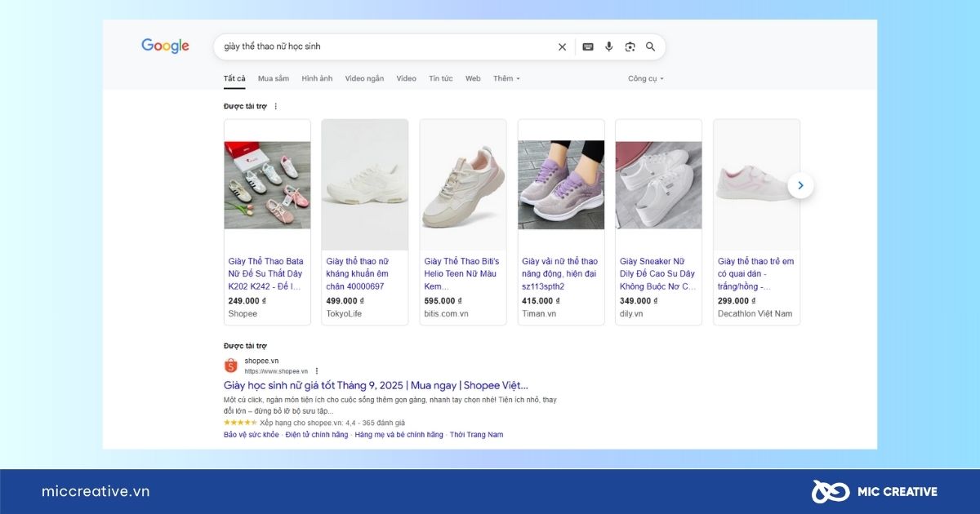Open Giày thể thao nữ kháng khuẩn link
The height and width of the screenshot is (514, 980).
click(358, 273)
